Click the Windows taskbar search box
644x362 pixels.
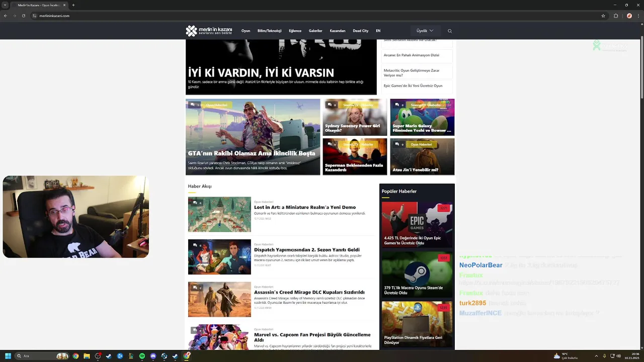coord(42,356)
